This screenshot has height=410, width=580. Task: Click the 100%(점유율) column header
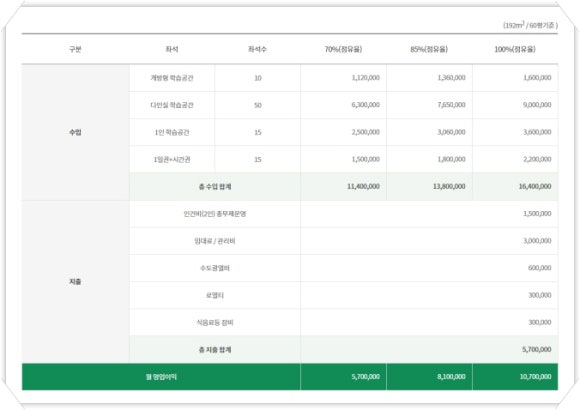pos(515,49)
